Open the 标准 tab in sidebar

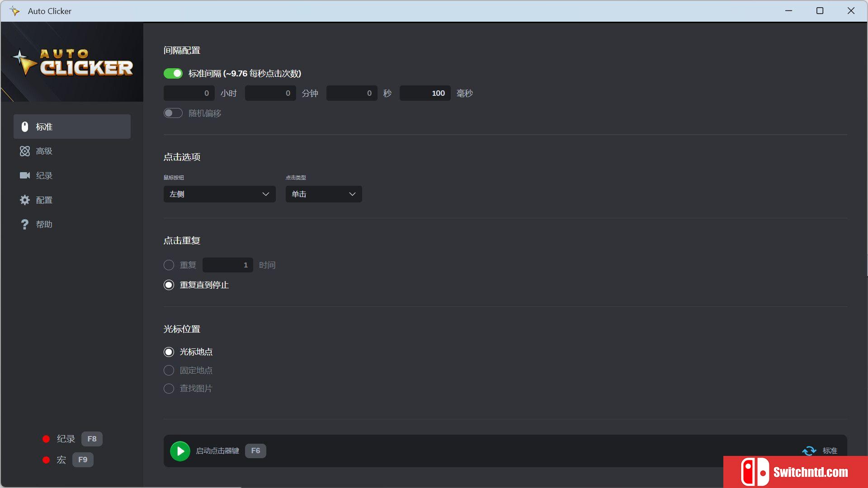click(x=72, y=127)
